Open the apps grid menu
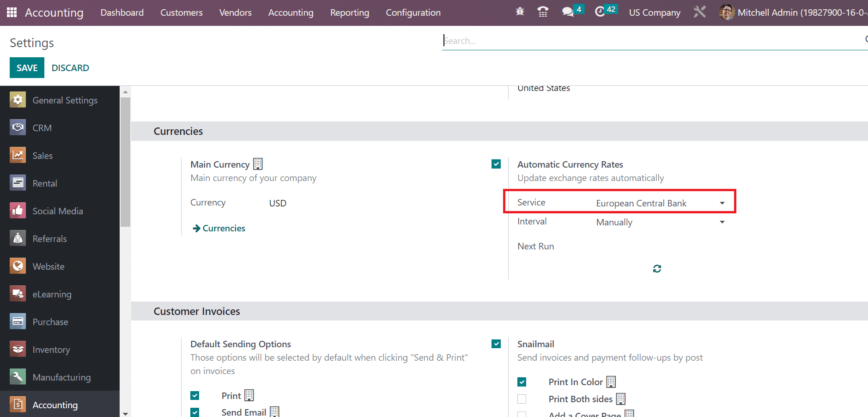The height and width of the screenshot is (417, 868). pyautogui.click(x=11, y=12)
